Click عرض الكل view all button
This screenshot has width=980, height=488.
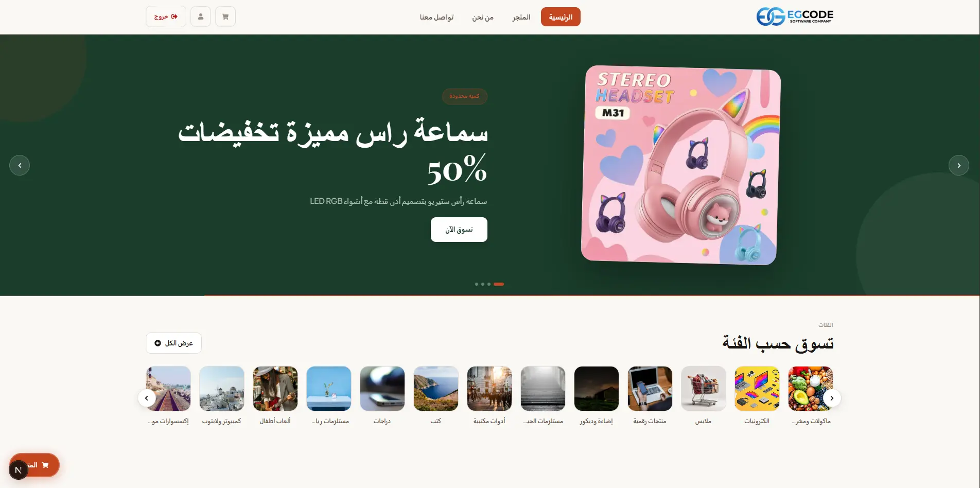(173, 343)
